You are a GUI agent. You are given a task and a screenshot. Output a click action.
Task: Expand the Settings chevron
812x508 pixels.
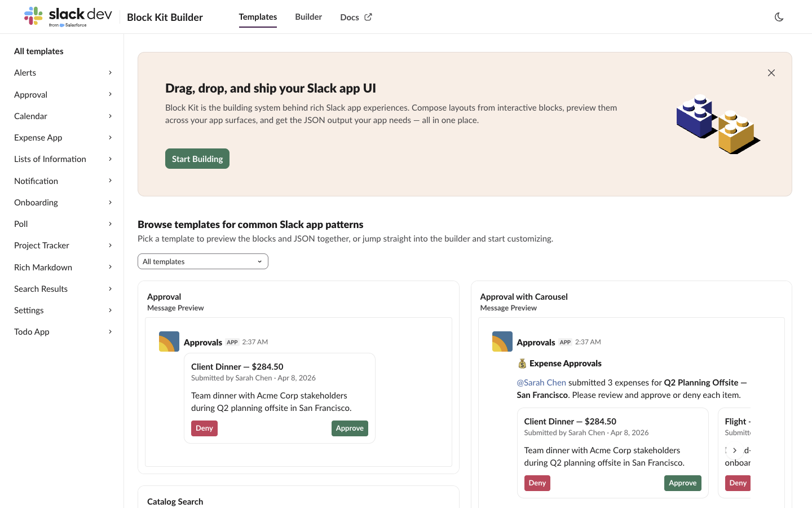pyautogui.click(x=111, y=310)
